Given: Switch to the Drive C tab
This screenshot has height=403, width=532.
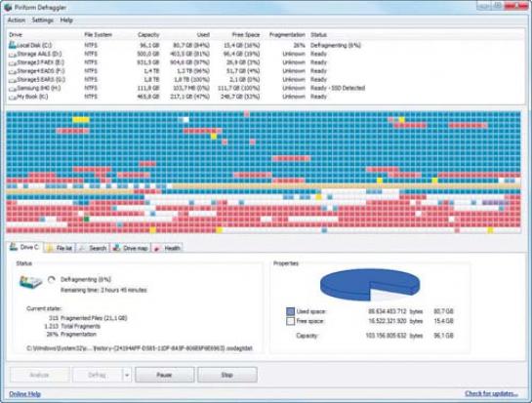Looking at the screenshot, I should click(x=24, y=247).
